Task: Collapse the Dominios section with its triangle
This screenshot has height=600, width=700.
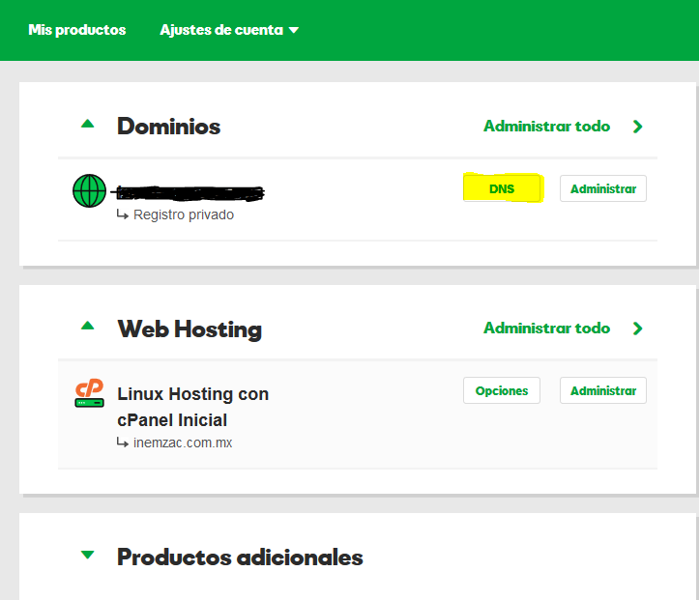Action: [x=87, y=124]
